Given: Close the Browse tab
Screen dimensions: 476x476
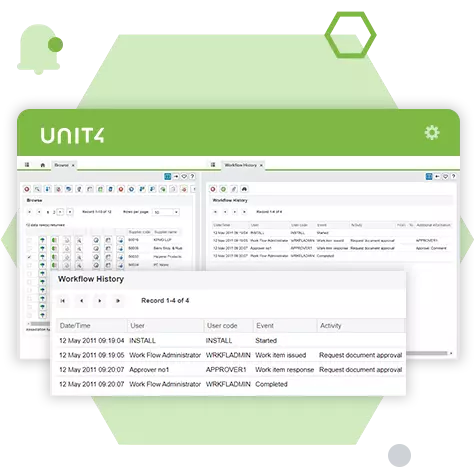Looking at the screenshot, I should coord(73,165).
